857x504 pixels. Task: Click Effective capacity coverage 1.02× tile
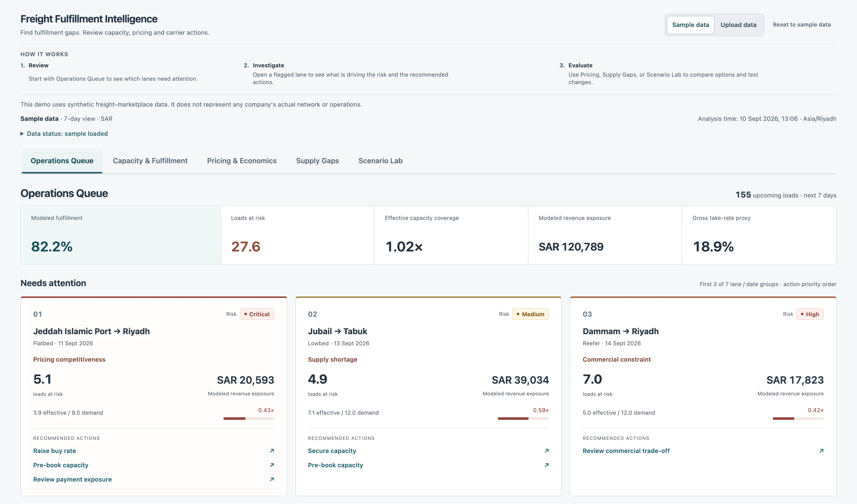[451, 235]
